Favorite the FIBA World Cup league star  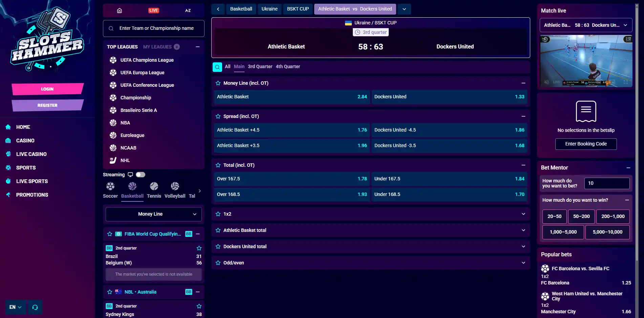(x=110, y=234)
